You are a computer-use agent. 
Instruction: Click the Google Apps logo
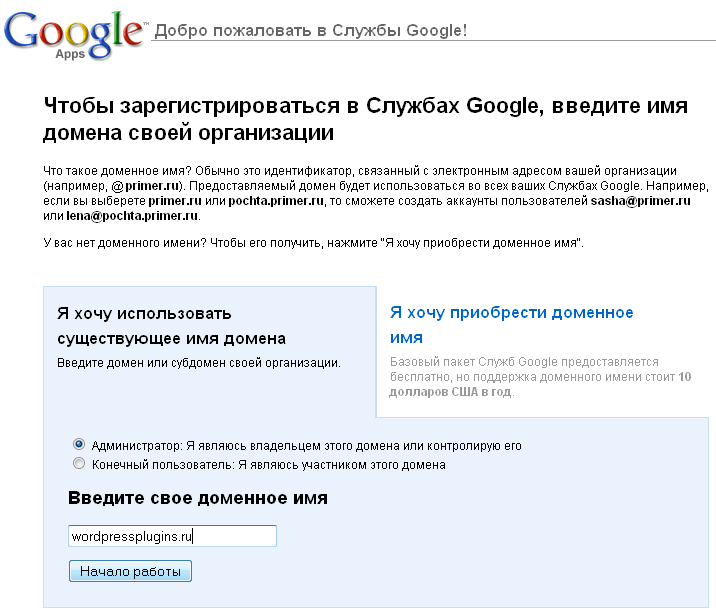click(73, 33)
